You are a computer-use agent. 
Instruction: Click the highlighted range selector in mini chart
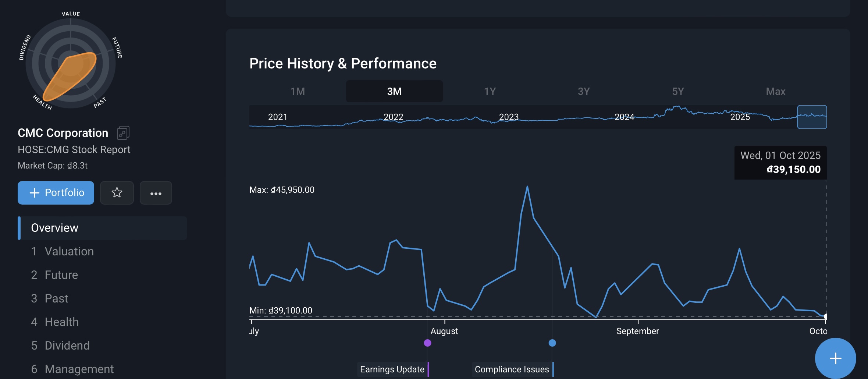812,117
